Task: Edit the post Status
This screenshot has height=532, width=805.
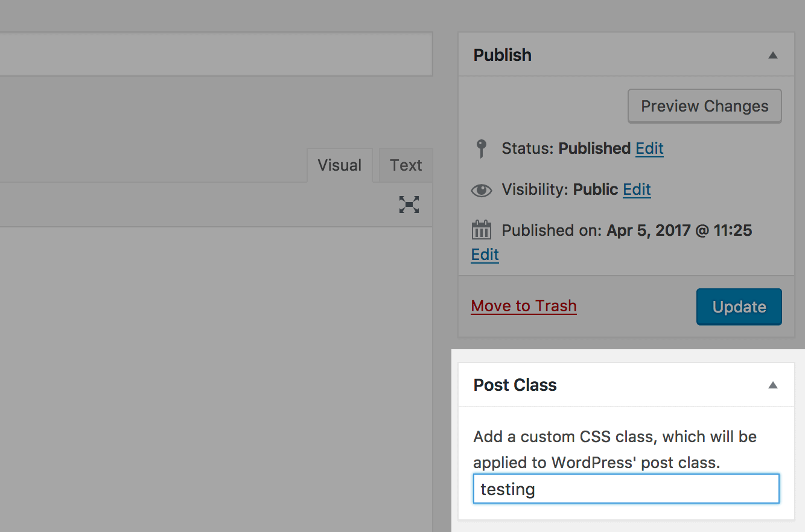Action: click(x=649, y=148)
